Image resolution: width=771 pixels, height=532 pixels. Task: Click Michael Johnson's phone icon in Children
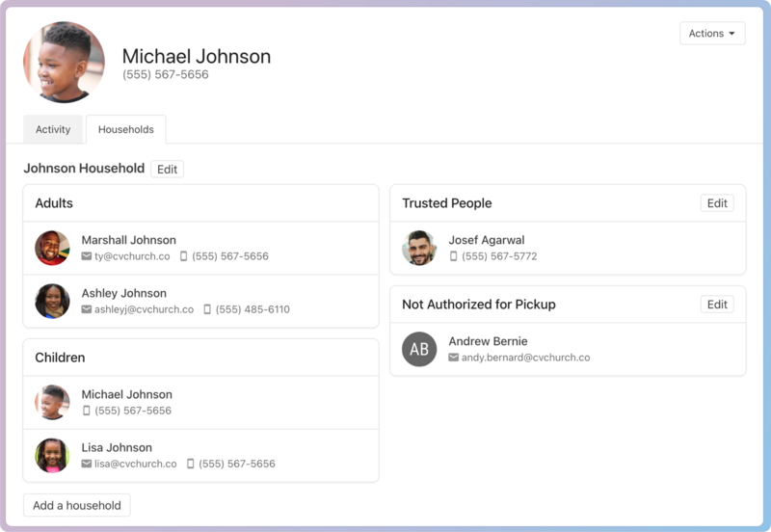pyautogui.click(x=87, y=412)
